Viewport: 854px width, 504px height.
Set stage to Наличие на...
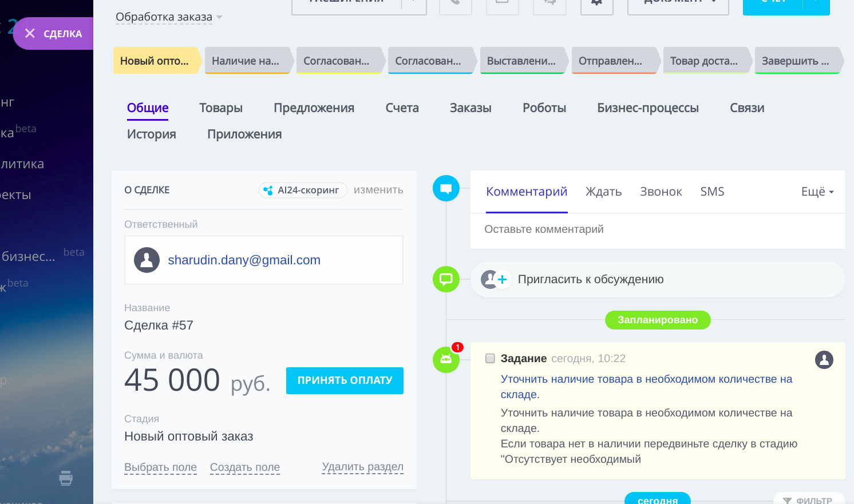[x=249, y=61]
